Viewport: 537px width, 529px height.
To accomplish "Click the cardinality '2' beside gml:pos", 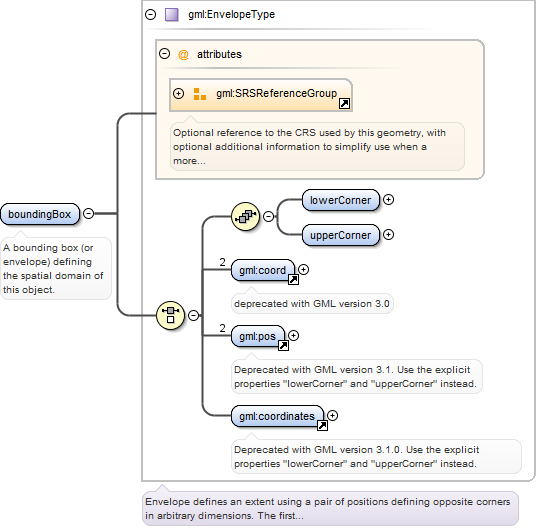I will [x=223, y=328].
